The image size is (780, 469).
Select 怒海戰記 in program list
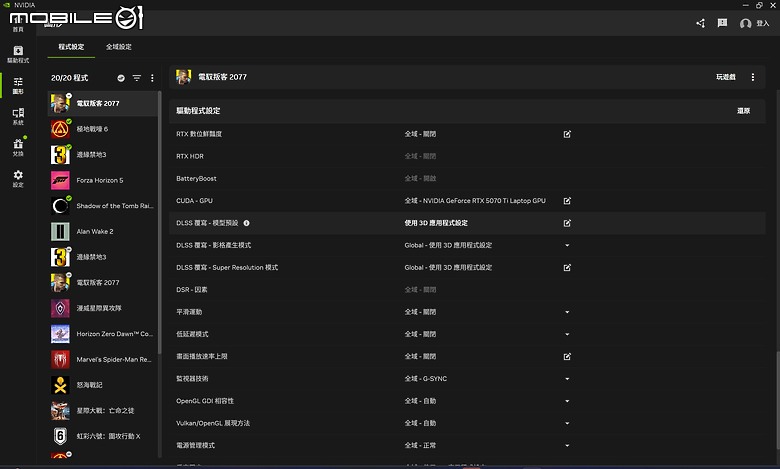click(x=102, y=385)
